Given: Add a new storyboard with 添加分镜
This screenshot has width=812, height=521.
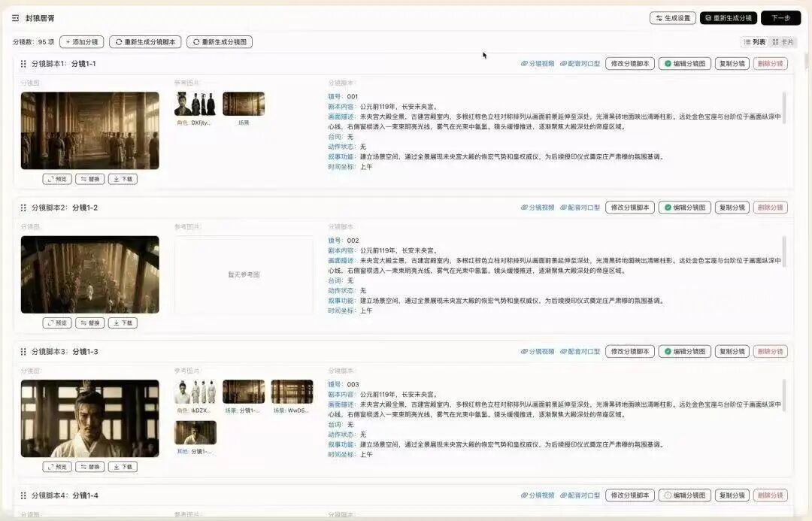Looking at the screenshot, I should (x=82, y=42).
